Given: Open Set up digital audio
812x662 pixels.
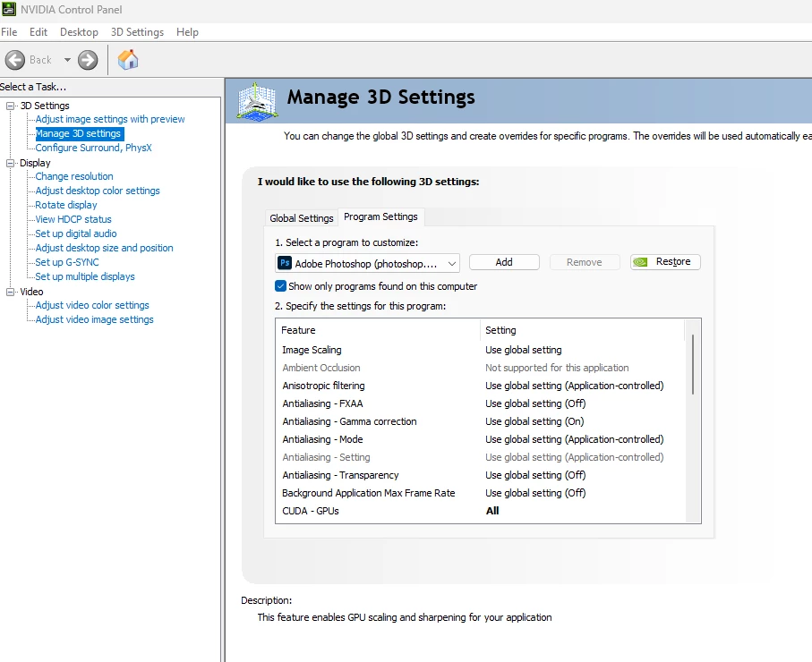Looking at the screenshot, I should point(75,233).
